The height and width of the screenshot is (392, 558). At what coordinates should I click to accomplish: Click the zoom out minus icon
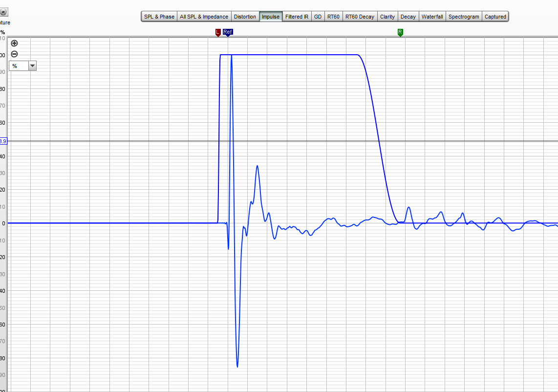pos(14,54)
